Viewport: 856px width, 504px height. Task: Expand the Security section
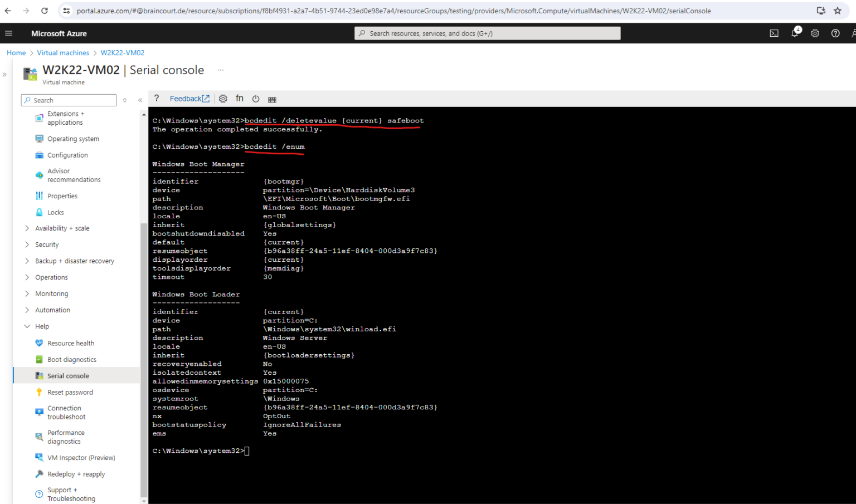(47, 244)
